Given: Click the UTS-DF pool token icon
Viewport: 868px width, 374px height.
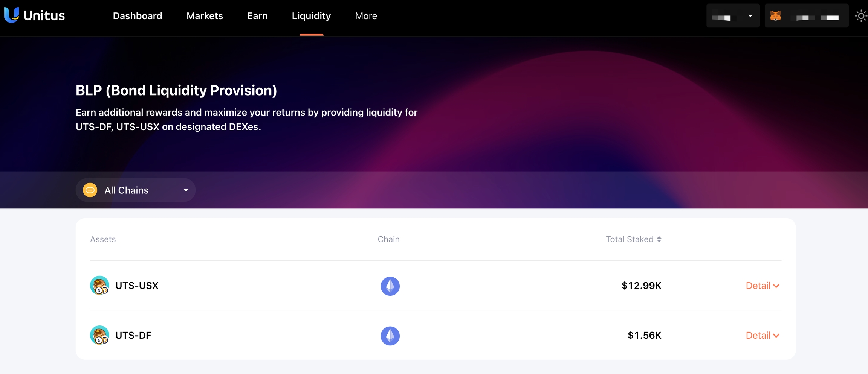Looking at the screenshot, I should click(99, 335).
